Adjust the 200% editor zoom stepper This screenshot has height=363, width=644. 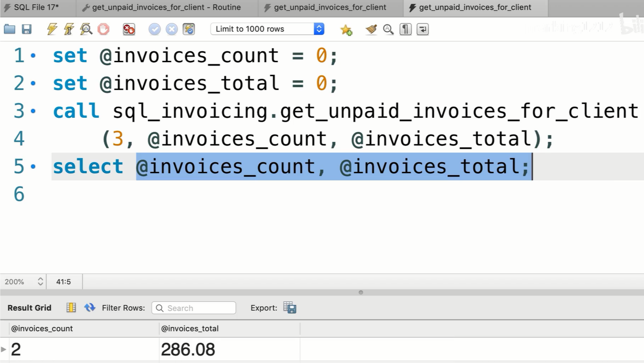pyautogui.click(x=40, y=282)
